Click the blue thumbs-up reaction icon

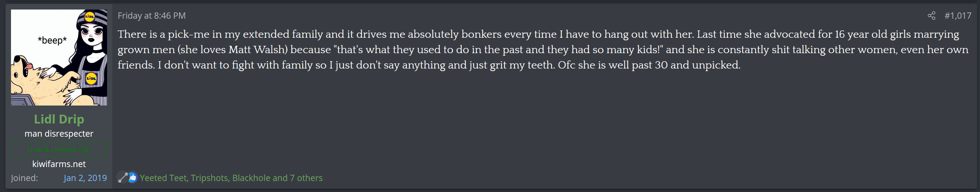(132, 178)
